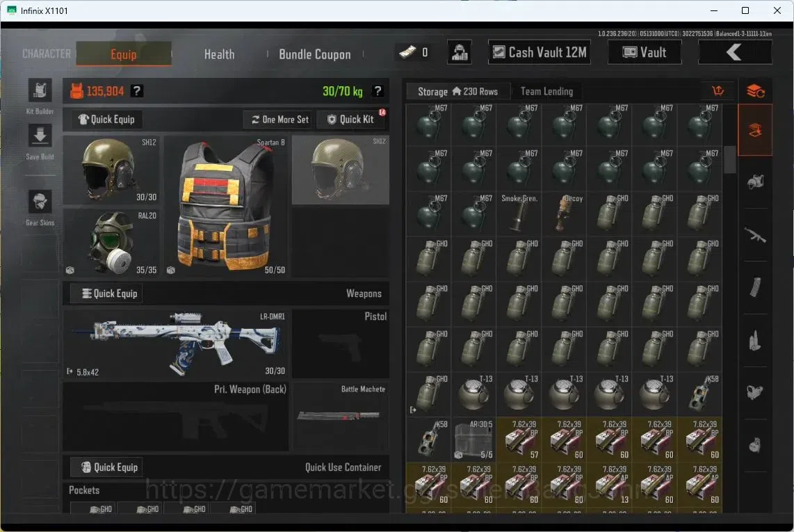The width and height of the screenshot is (794, 532).
Task: Switch to the Health tab
Action: point(219,54)
